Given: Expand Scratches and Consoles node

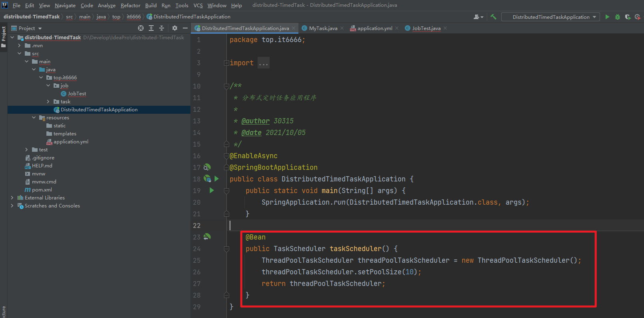Looking at the screenshot, I should [12, 205].
